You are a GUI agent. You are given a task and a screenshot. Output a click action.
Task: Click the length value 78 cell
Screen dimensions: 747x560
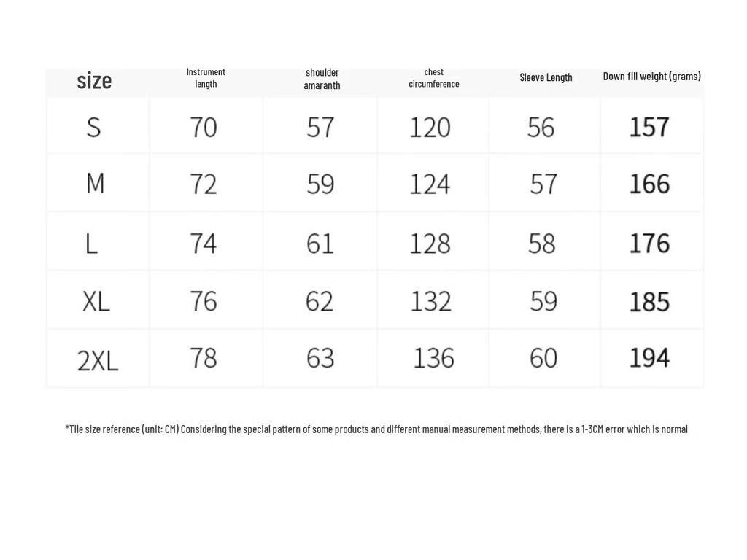[x=204, y=358]
